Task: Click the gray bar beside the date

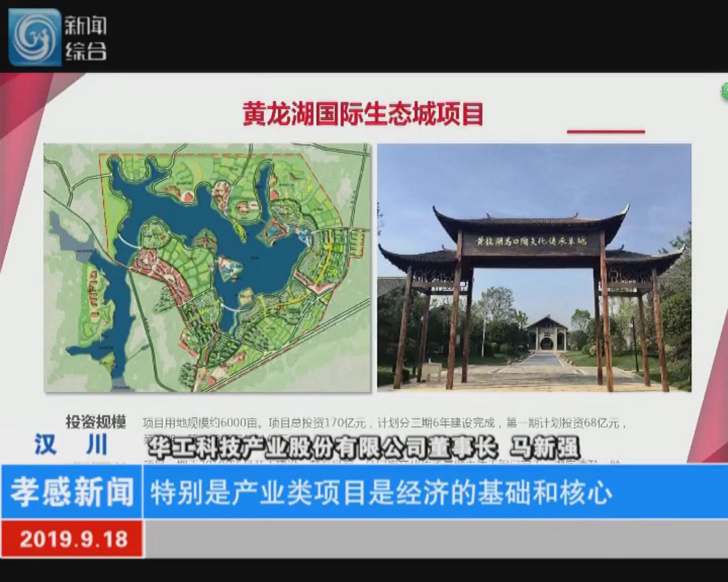Action: pyautogui.click(x=435, y=539)
